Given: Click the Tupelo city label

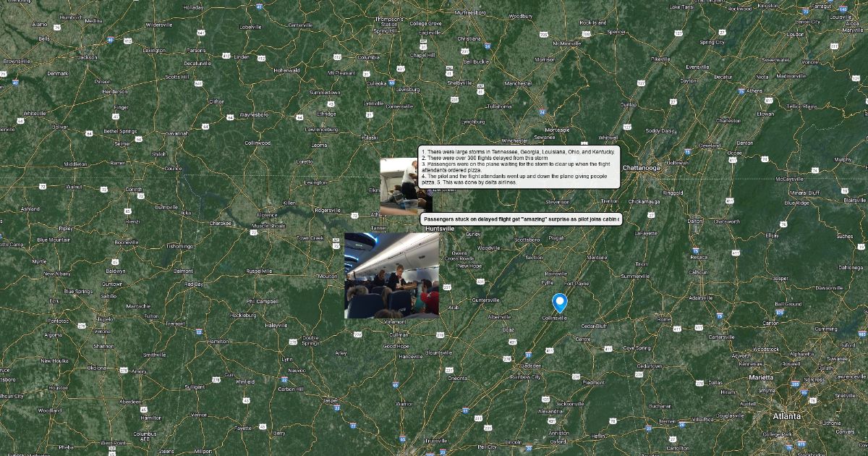Looking at the screenshot, I should pos(105,318).
